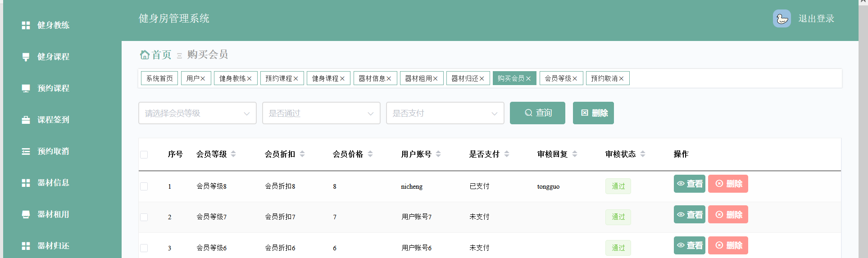Check the row for 会员等级7
The image size is (868, 258).
tap(144, 217)
